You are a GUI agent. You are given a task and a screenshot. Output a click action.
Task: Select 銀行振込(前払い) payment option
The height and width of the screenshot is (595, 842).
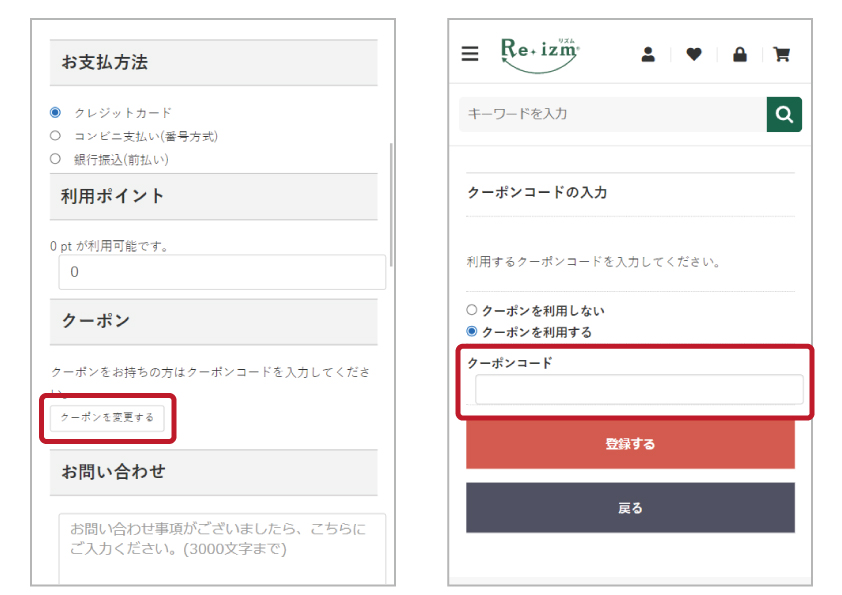(55, 159)
